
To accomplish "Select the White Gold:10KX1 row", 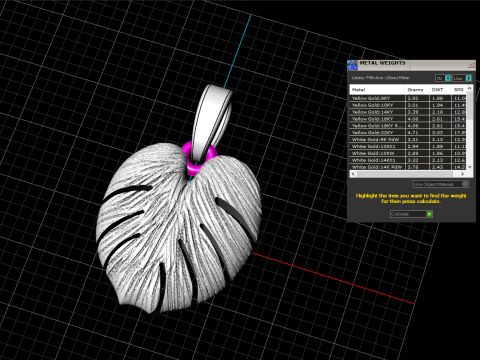I will point(408,146).
